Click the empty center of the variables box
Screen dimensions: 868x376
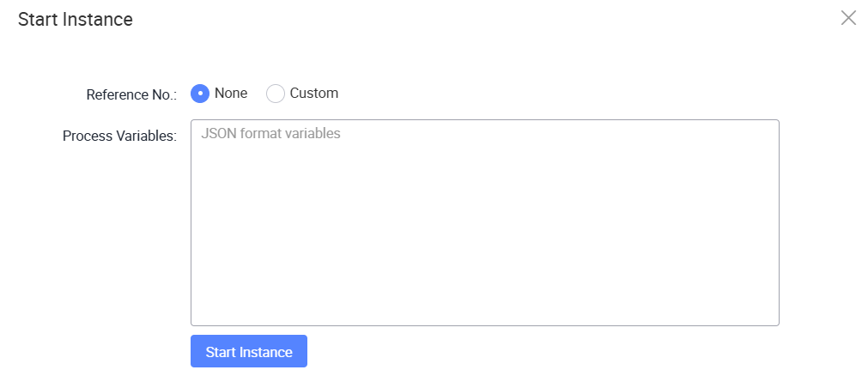485,222
